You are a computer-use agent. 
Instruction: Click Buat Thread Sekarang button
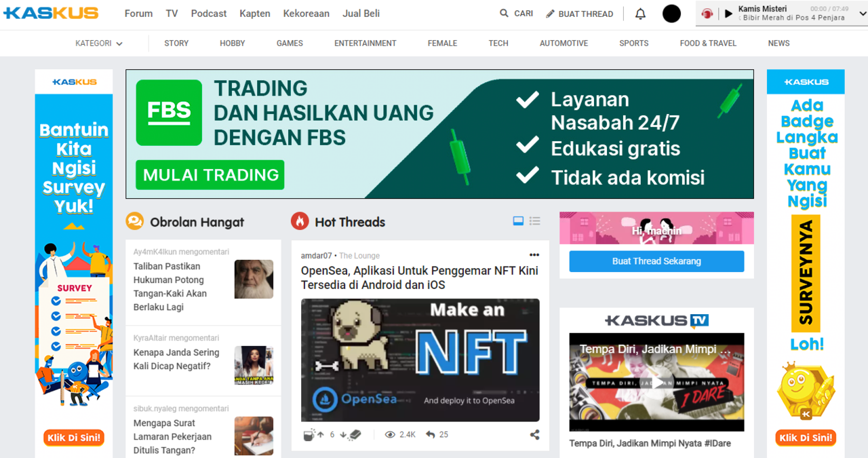pos(656,261)
